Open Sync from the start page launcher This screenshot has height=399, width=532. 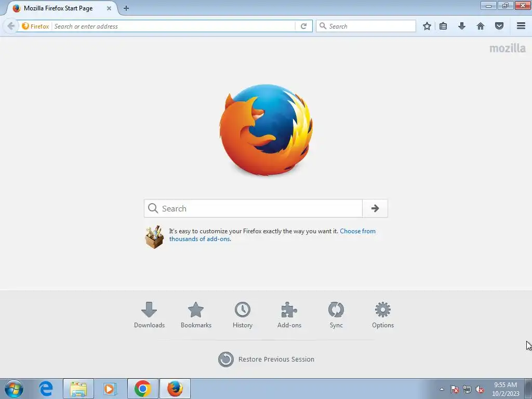click(x=336, y=315)
